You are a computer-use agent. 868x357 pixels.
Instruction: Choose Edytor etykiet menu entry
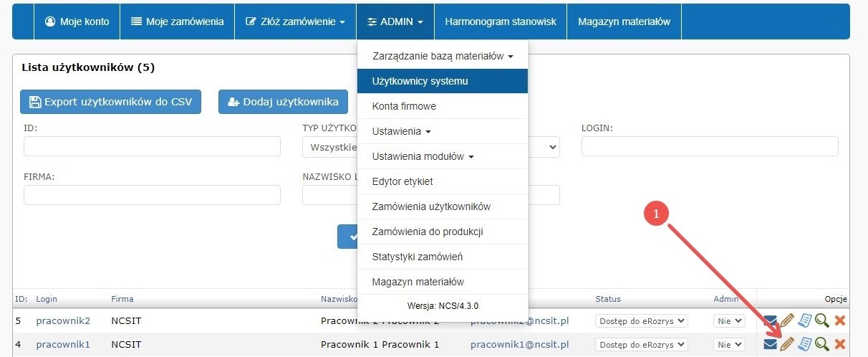coord(402,181)
